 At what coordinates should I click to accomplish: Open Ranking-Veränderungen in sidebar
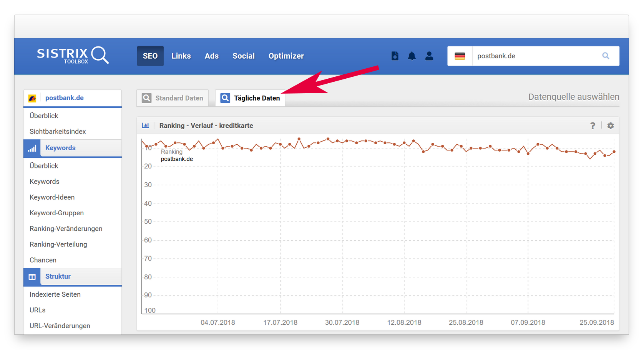pos(66,229)
